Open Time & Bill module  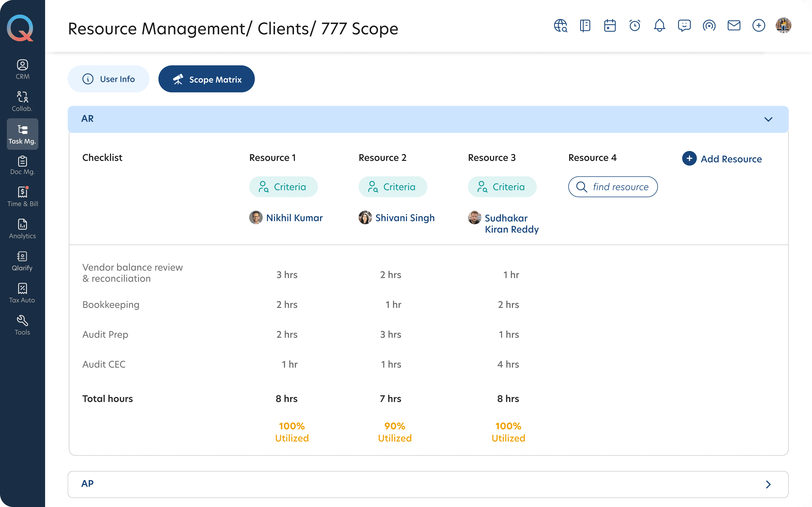click(x=23, y=197)
